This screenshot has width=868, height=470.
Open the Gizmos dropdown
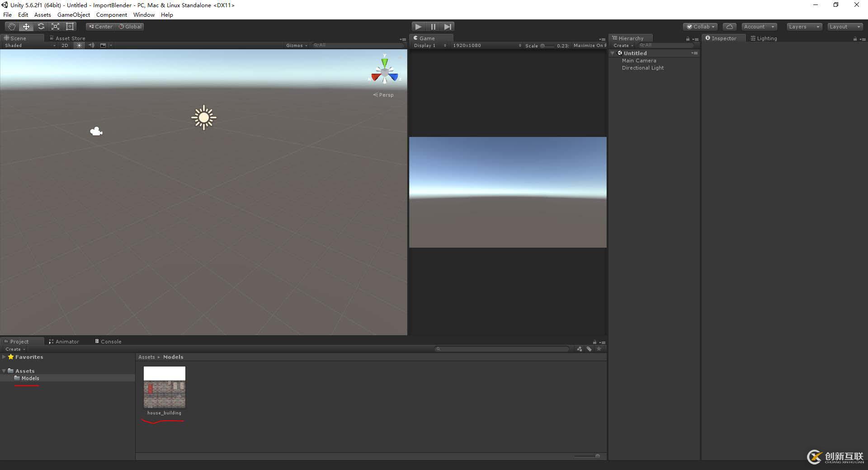[297, 45]
